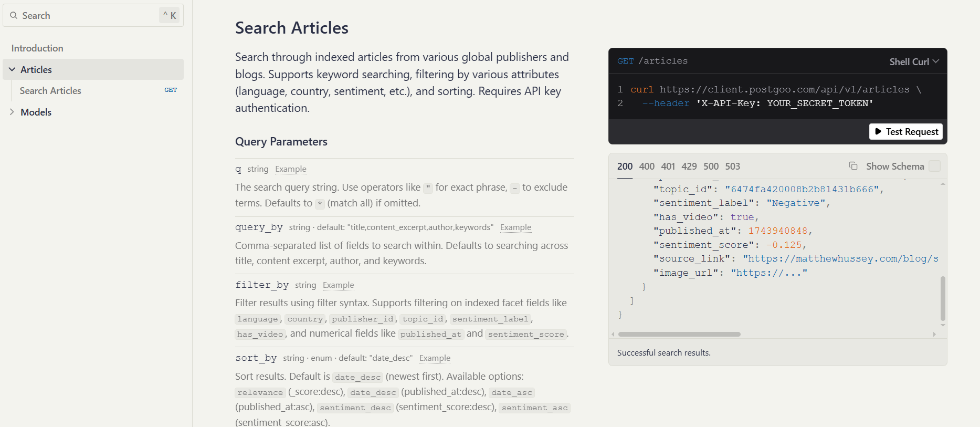
Task: Switch to the 400 response tab
Action: (x=647, y=166)
